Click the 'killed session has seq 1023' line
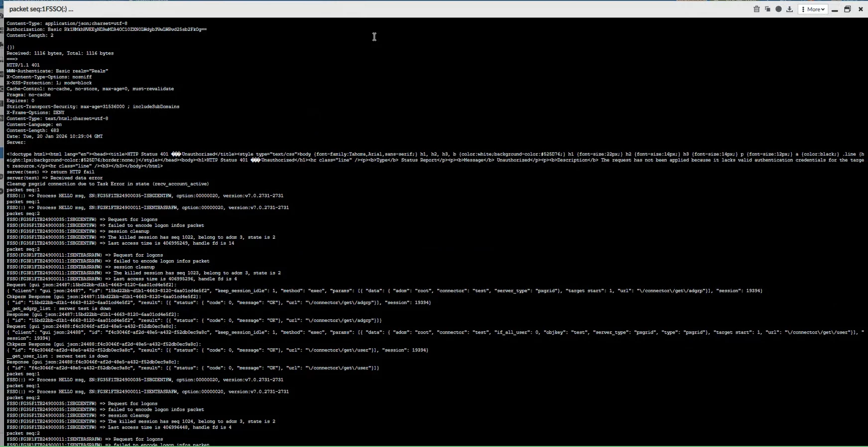The width and height of the screenshot is (868, 447). point(143,273)
